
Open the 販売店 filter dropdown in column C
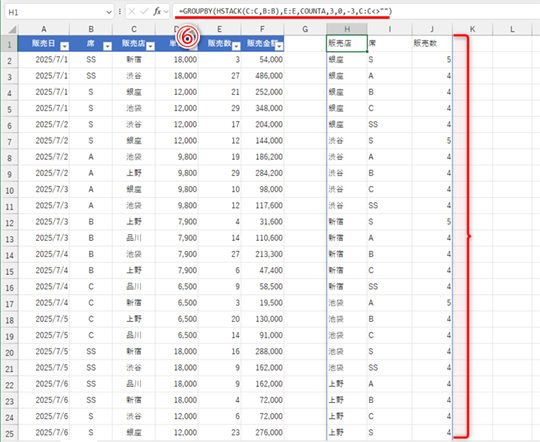click(x=150, y=46)
